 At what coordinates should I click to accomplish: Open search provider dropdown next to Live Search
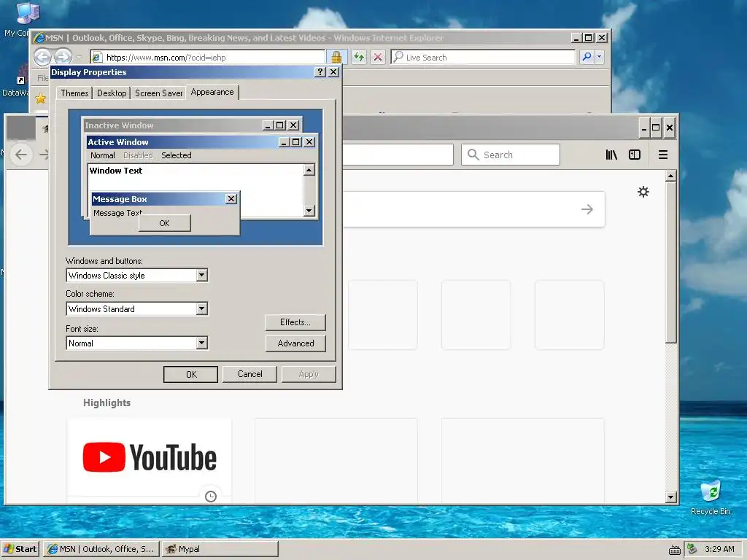[599, 57]
